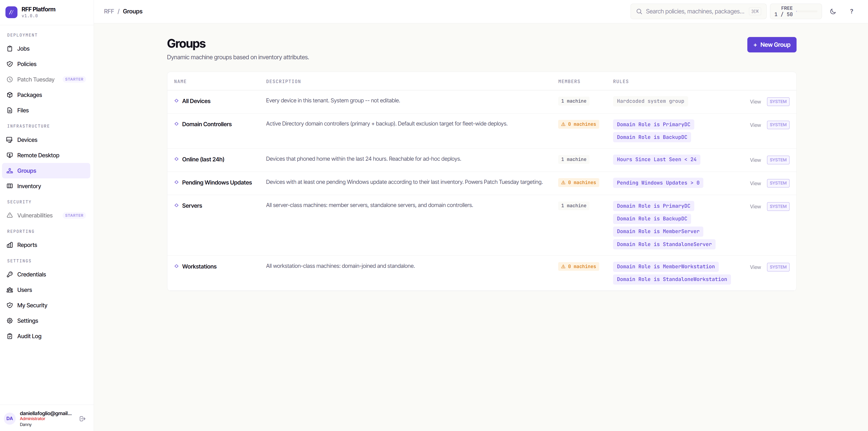Click the Settings gear icon
868x431 pixels.
click(x=10, y=321)
